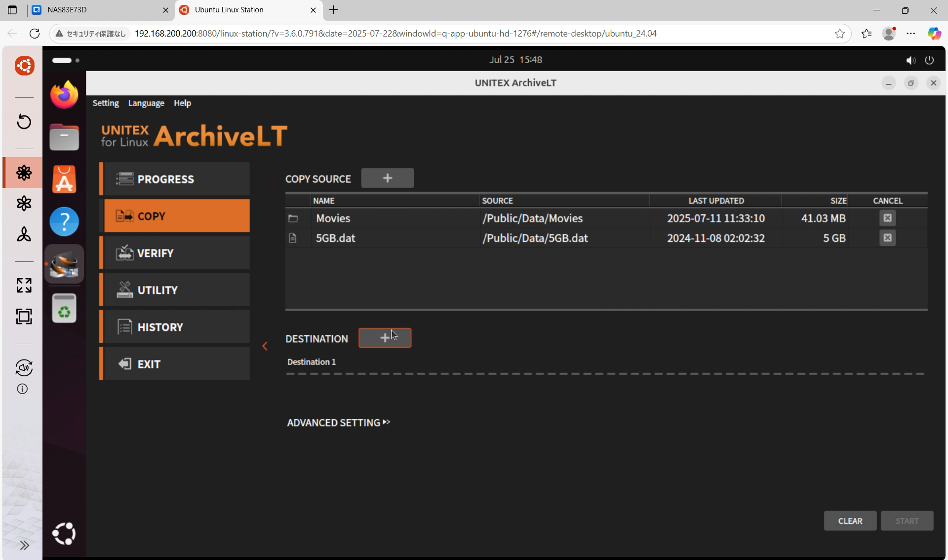This screenshot has width=948, height=560.
Task: Toggle fullscreen with the expand arrows icon
Action: point(24,285)
